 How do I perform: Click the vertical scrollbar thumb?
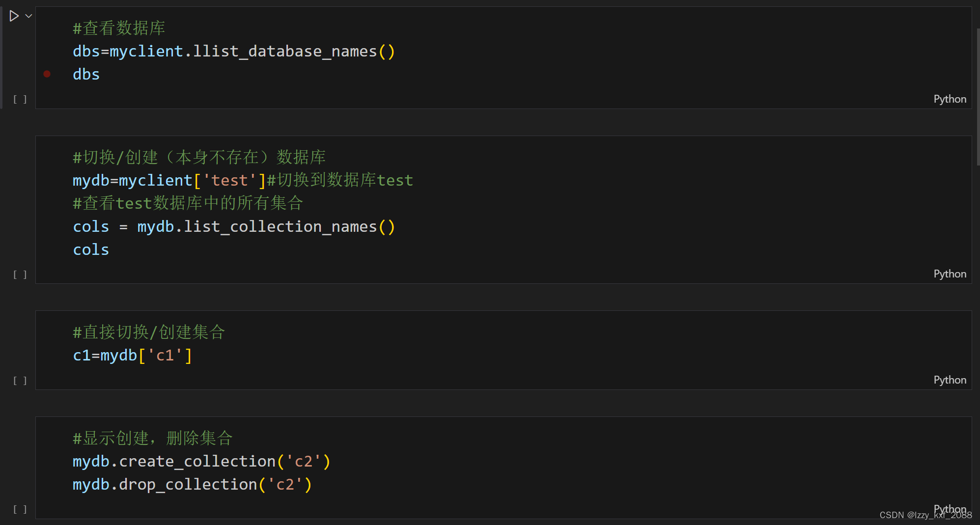click(x=978, y=97)
